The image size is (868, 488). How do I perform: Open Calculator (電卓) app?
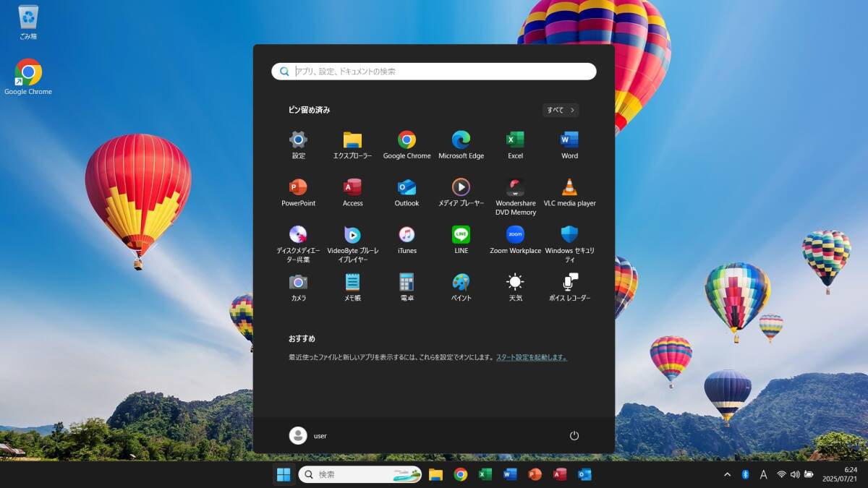tap(407, 287)
